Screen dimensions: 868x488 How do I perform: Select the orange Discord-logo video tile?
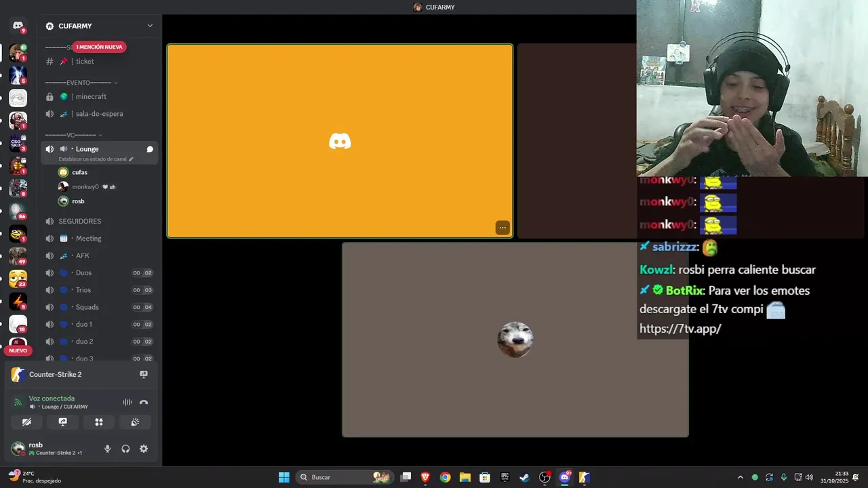coord(340,141)
